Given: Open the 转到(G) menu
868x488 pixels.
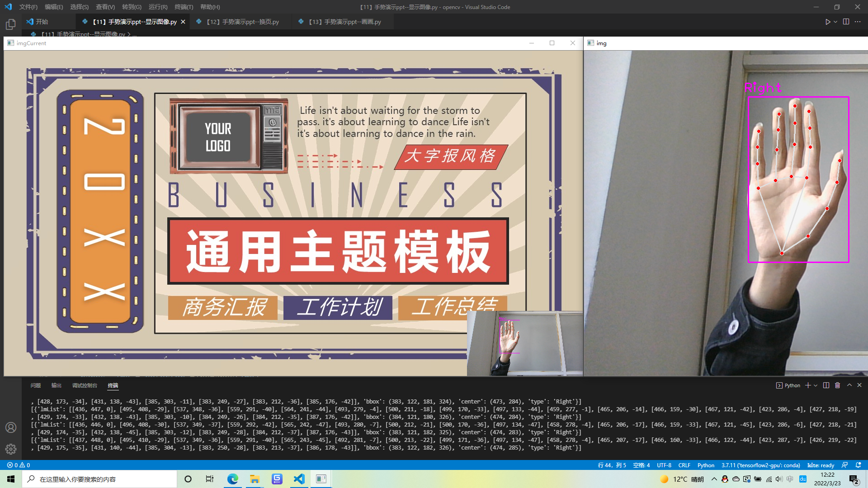Looking at the screenshot, I should 132,7.
